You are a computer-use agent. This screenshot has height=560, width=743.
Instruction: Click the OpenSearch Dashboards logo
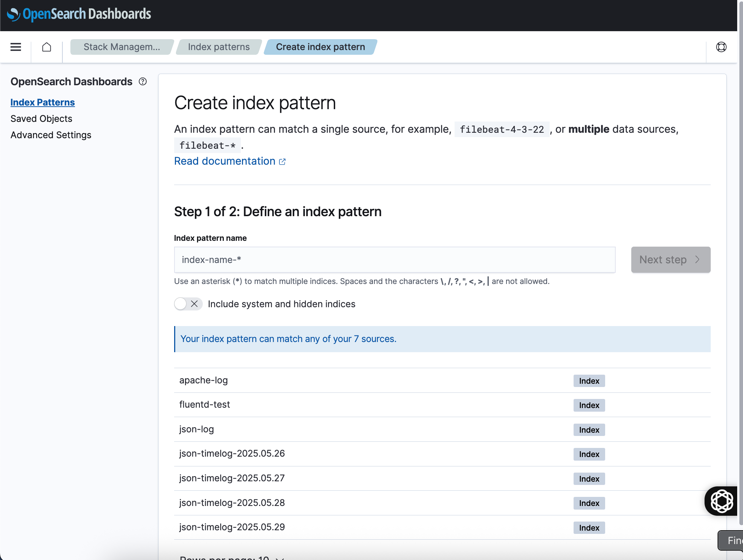click(79, 14)
